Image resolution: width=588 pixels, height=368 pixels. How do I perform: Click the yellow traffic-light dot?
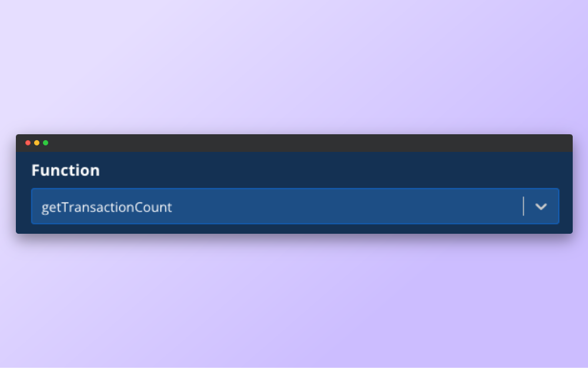pos(36,142)
